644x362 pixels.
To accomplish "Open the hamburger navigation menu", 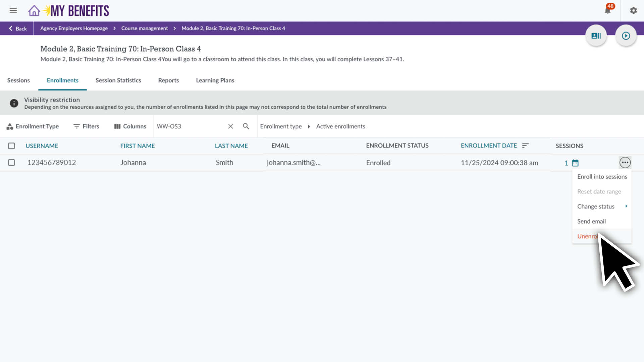I will [x=13, y=10].
